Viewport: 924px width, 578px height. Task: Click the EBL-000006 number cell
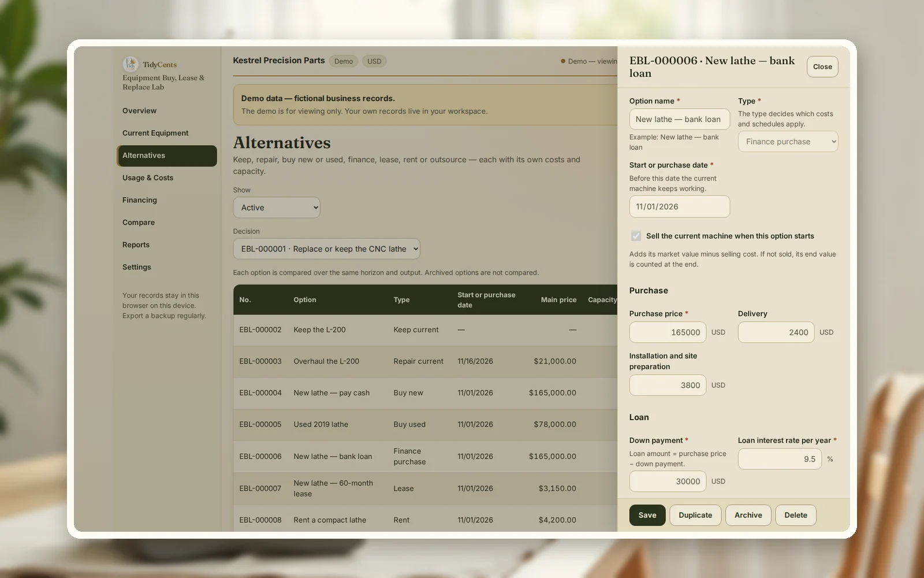tap(260, 457)
